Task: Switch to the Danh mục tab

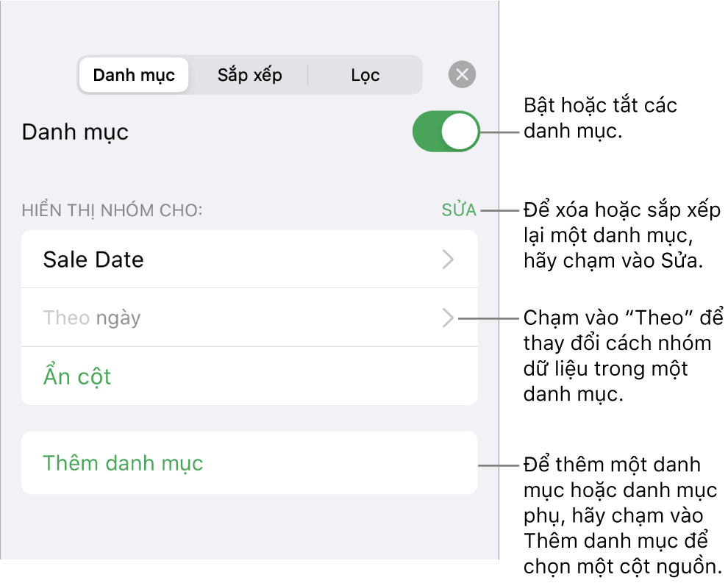Action: coord(134,75)
